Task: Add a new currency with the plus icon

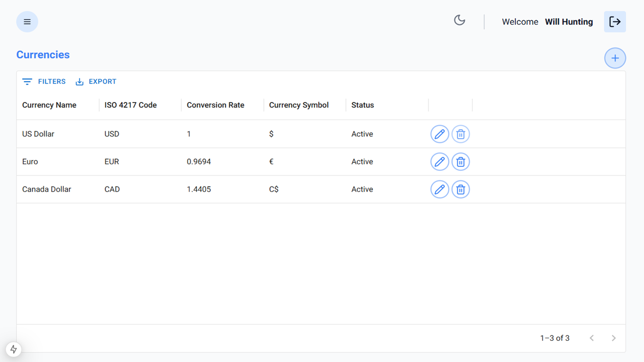Action: [615, 58]
